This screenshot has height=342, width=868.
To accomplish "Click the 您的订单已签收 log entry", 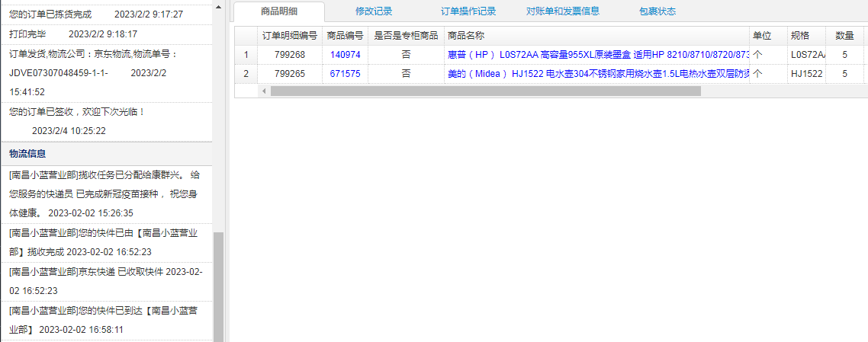I will (x=106, y=122).
